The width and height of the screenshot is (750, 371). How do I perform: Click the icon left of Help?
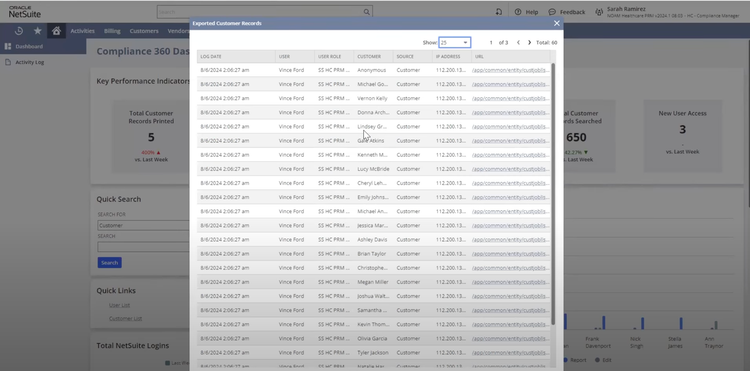pos(499,12)
